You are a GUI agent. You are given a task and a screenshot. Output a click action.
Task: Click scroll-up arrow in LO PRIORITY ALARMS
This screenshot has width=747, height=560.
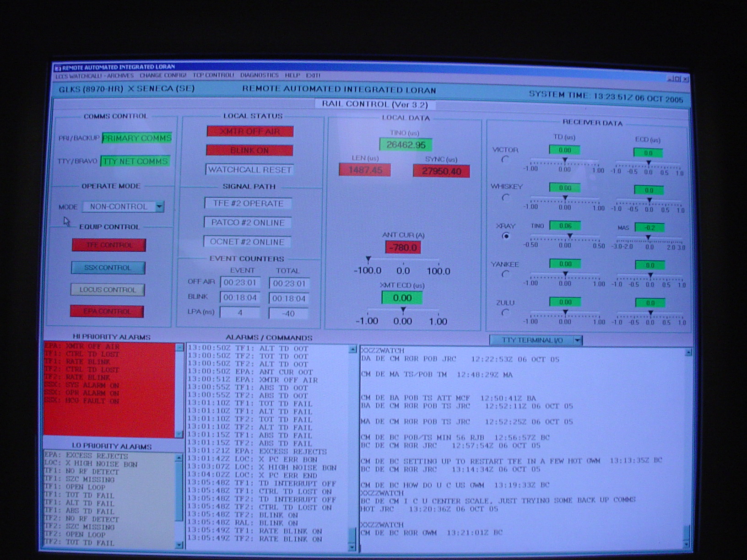click(179, 458)
